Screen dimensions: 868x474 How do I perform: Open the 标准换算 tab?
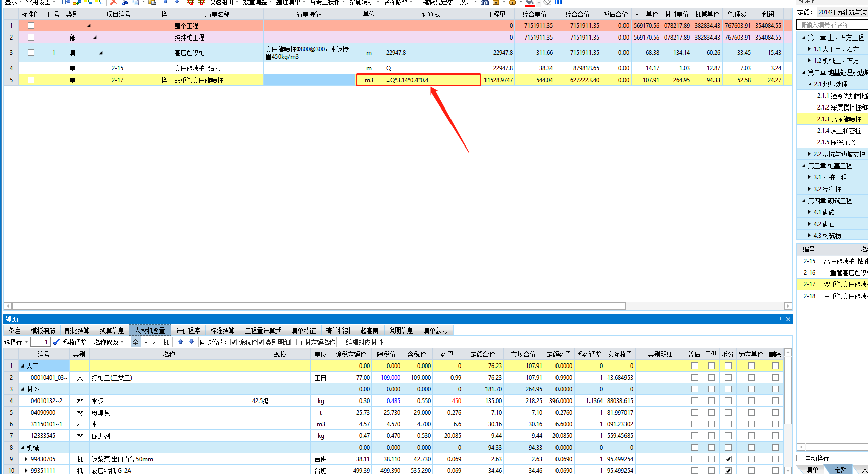[x=223, y=331]
